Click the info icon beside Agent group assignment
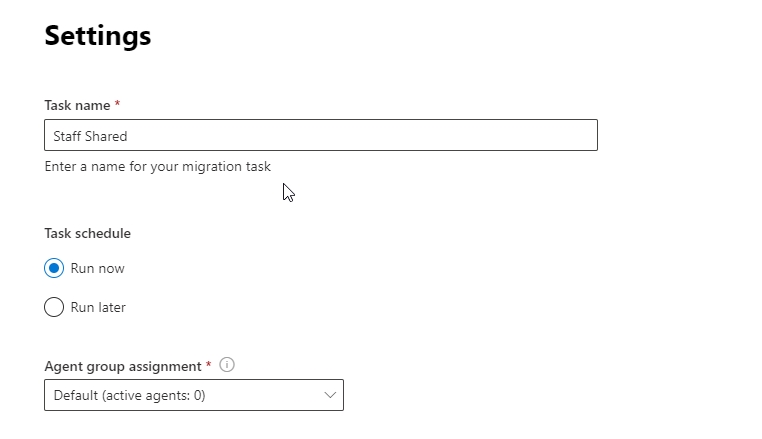The image size is (762, 439). tap(227, 365)
